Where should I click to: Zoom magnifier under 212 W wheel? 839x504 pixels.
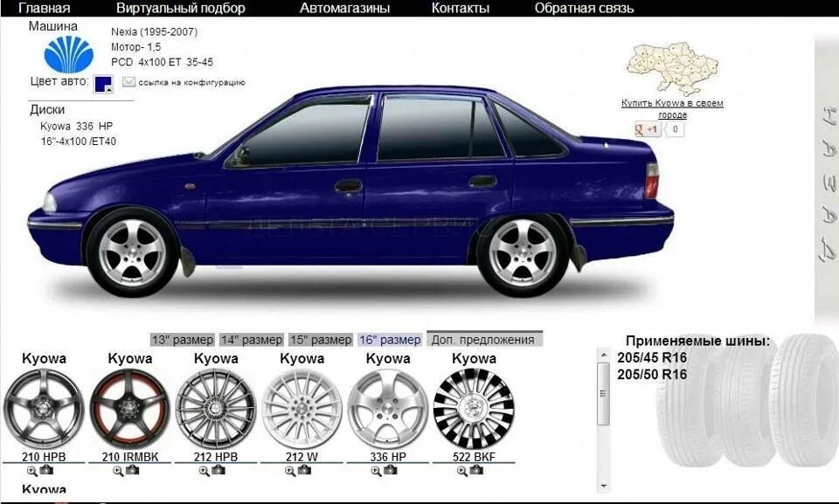click(x=290, y=471)
